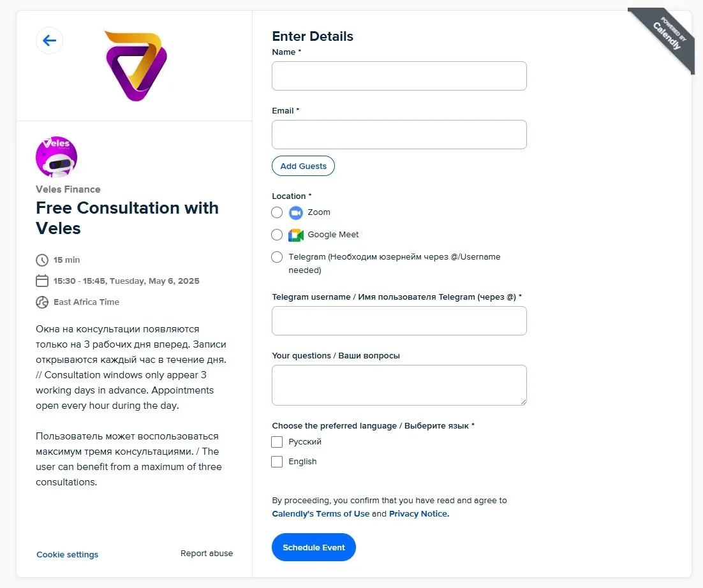Submit with the Schedule Event button

[x=313, y=547]
